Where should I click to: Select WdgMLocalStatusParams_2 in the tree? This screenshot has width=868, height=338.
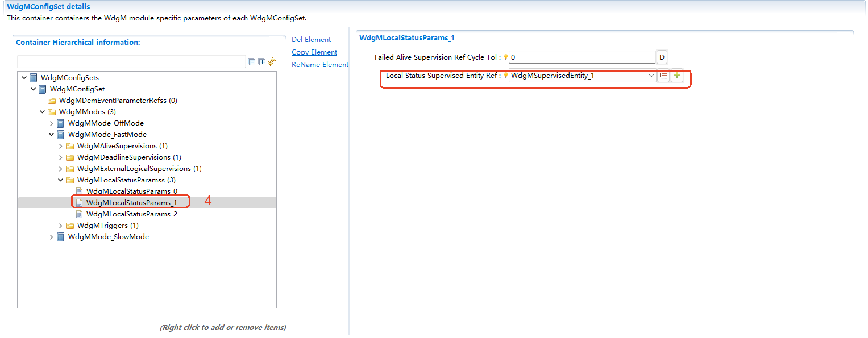click(131, 214)
